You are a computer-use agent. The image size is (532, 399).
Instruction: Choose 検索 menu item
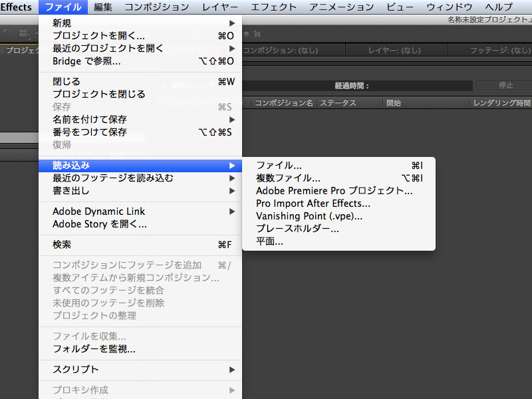pyautogui.click(x=140, y=245)
